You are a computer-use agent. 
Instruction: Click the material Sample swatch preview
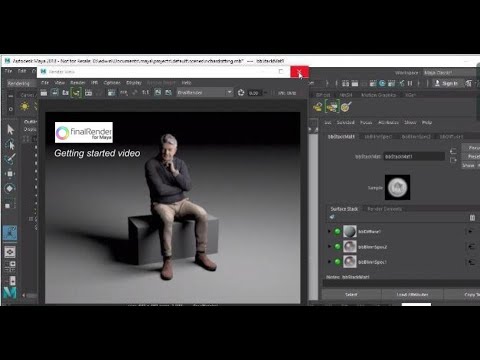(397, 187)
